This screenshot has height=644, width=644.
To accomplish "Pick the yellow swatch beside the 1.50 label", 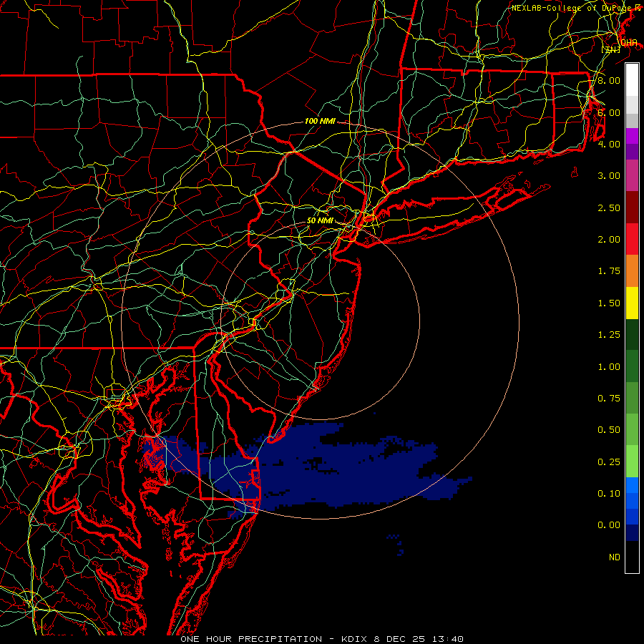I will [x=632, y=303].
